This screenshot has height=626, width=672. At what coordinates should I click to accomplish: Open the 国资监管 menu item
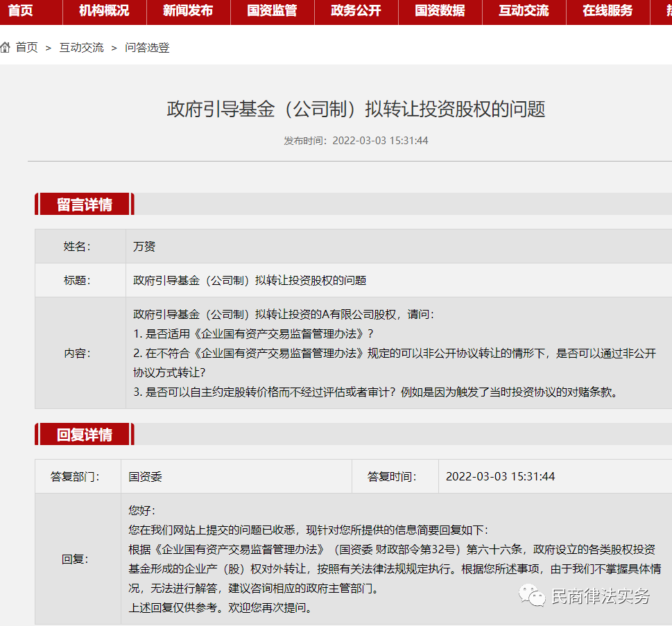point(272,10)
